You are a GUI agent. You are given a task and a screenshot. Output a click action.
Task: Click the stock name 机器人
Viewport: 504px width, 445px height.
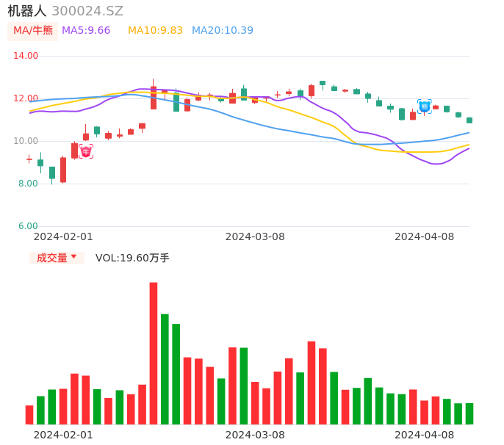(x=26, y=11)
